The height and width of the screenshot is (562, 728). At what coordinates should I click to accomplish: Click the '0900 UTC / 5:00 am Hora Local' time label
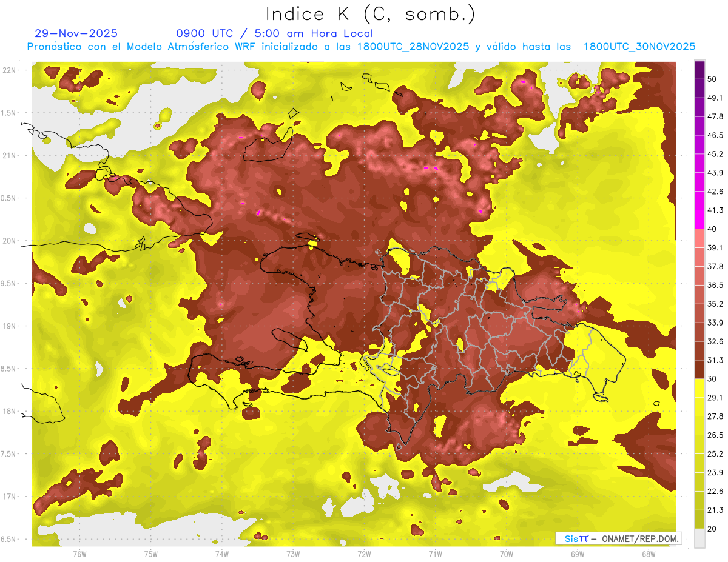[275, 33]
